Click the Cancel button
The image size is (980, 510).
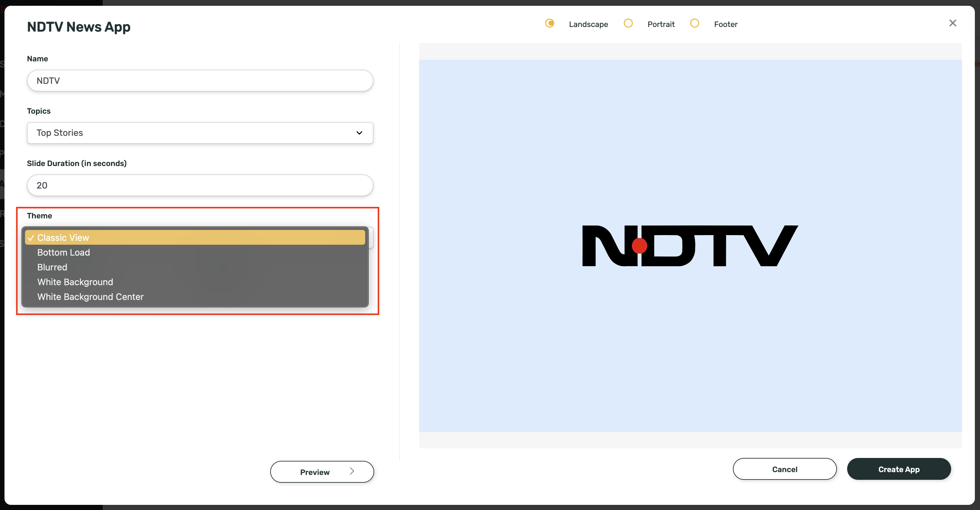tap(785, 469)
